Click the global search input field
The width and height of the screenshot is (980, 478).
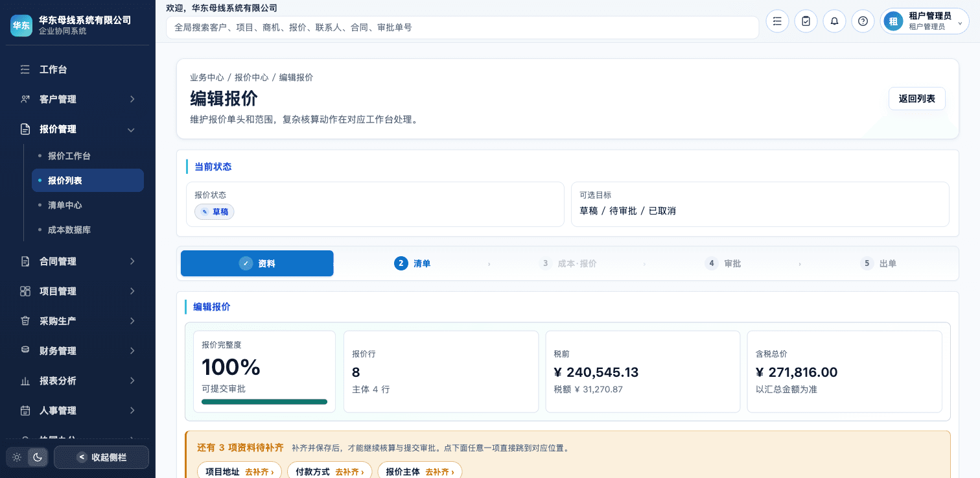462,27
